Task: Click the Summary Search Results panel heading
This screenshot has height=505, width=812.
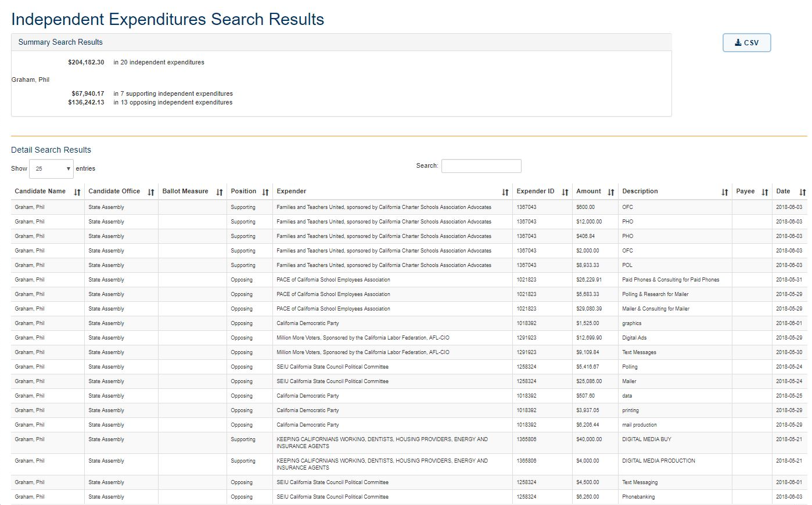Action: pos(60,42)
